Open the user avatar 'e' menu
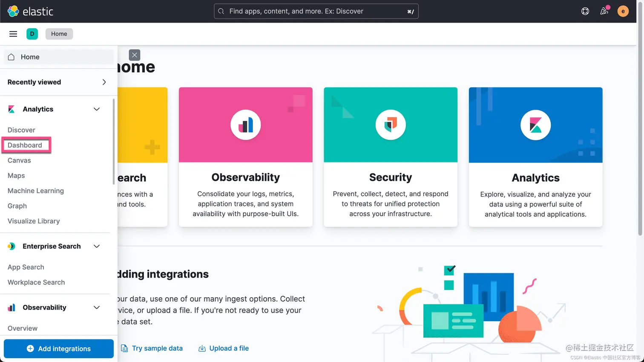This screenshot has width=644, height=362. click(623, 11)
